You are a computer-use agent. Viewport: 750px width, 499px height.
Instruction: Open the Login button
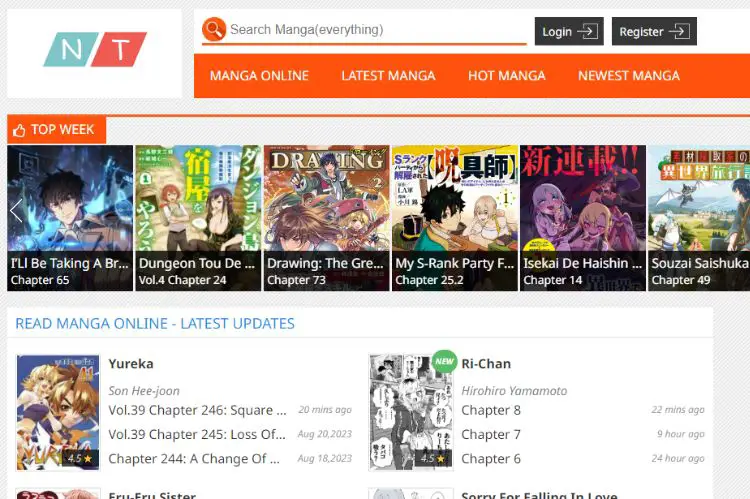click(569, 32)
